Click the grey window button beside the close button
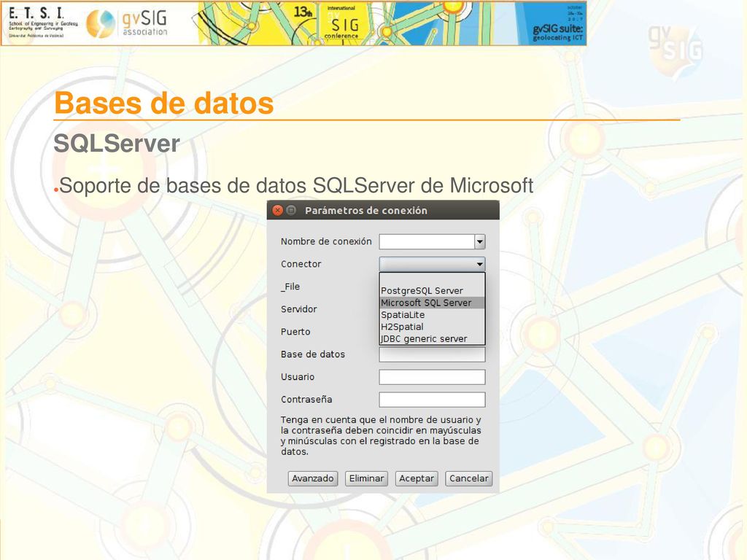The height and width of the screenshot is (560, 747). pos(291,210)
